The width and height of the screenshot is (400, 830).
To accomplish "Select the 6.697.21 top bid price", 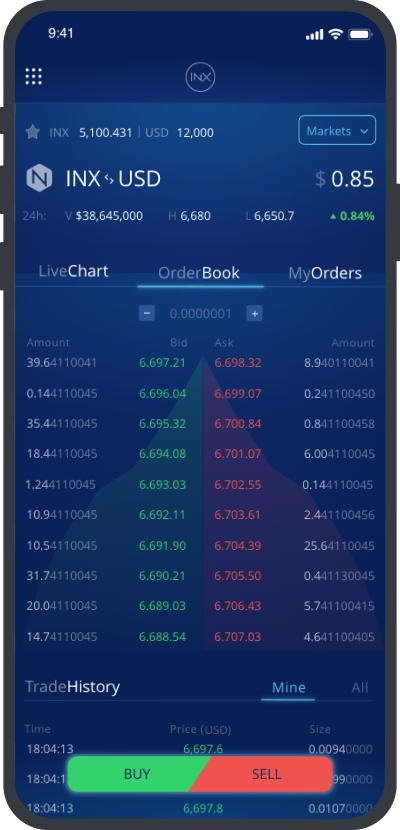I will pos(162,363).
